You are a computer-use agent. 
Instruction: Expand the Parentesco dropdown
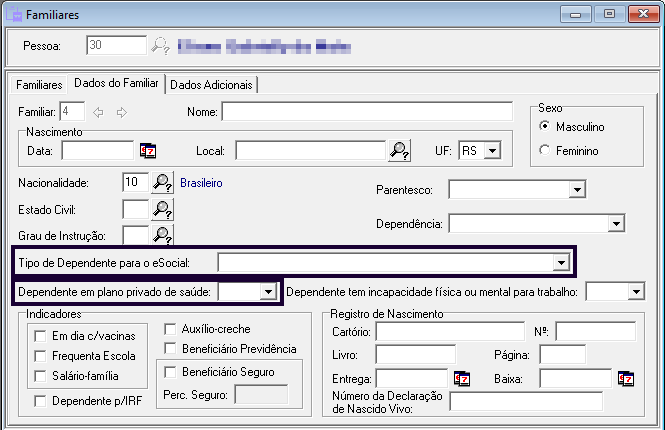tap(576, 190)
